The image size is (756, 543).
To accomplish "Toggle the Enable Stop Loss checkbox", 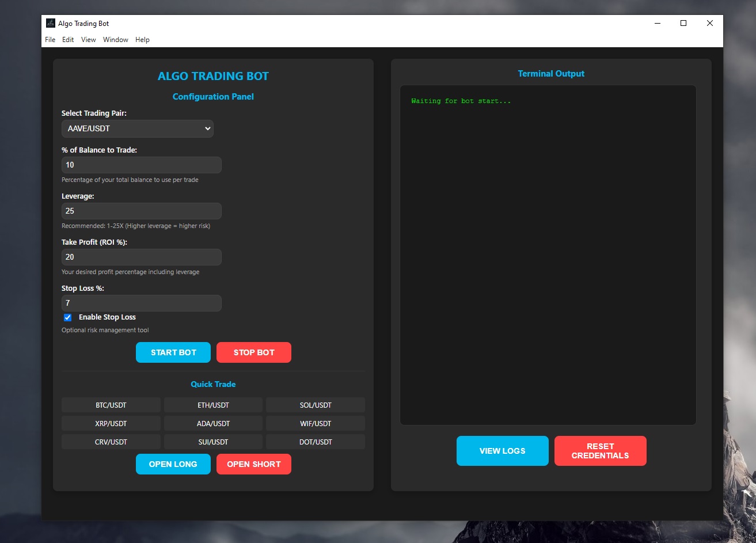I will click(68, 317).
